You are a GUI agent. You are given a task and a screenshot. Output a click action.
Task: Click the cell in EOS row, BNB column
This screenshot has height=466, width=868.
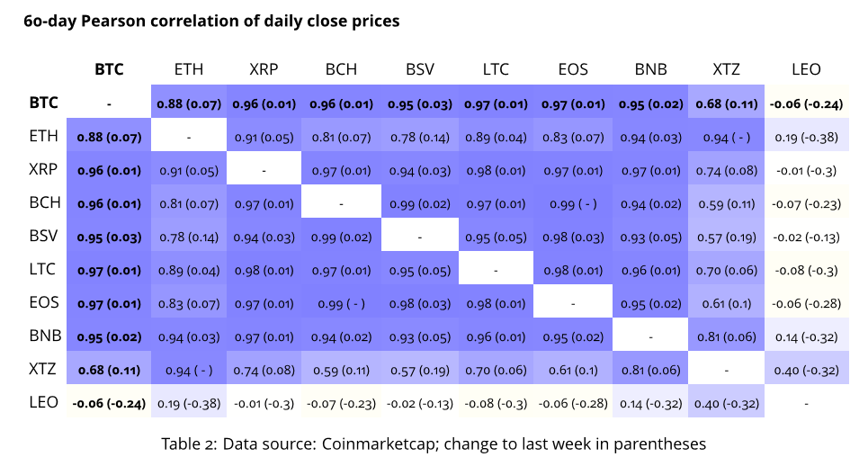[651, 303]
